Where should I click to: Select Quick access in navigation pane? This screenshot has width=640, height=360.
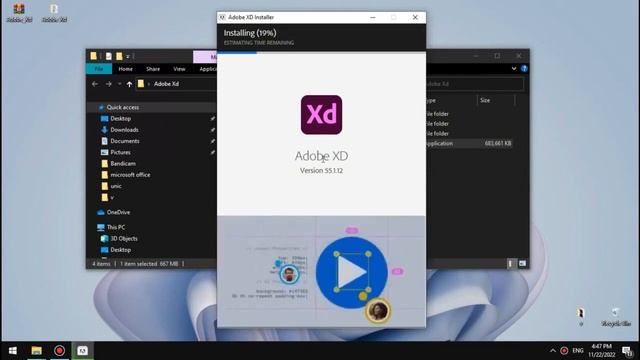pos(122,107)
